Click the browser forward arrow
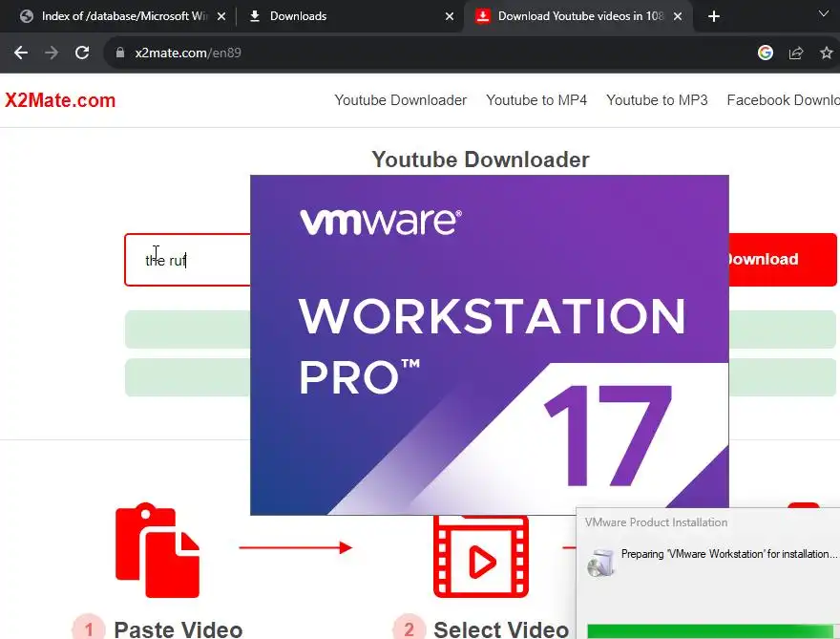This screenshot has height=639, width=840. 52,53
